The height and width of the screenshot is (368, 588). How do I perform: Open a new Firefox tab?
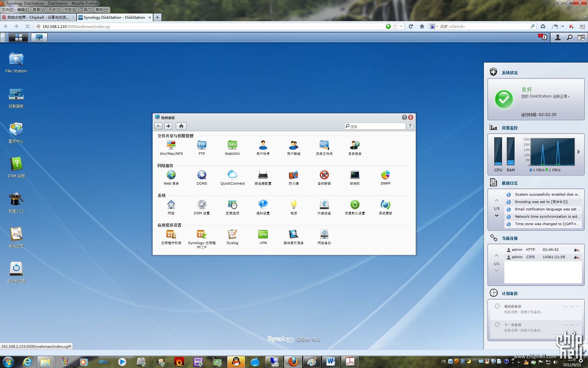(x=157, y=17)
